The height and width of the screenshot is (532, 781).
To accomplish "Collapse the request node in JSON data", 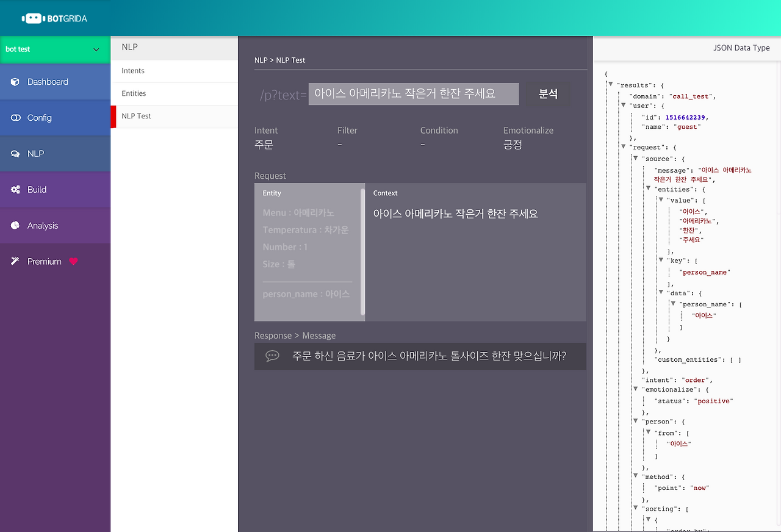I will point(624,147).
